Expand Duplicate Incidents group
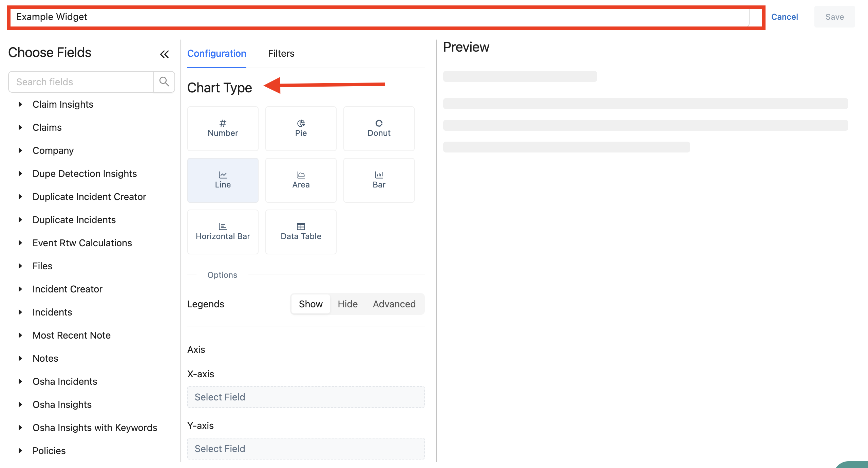Image resolution: width=868 pixels, height=468 pixels. 20,220
